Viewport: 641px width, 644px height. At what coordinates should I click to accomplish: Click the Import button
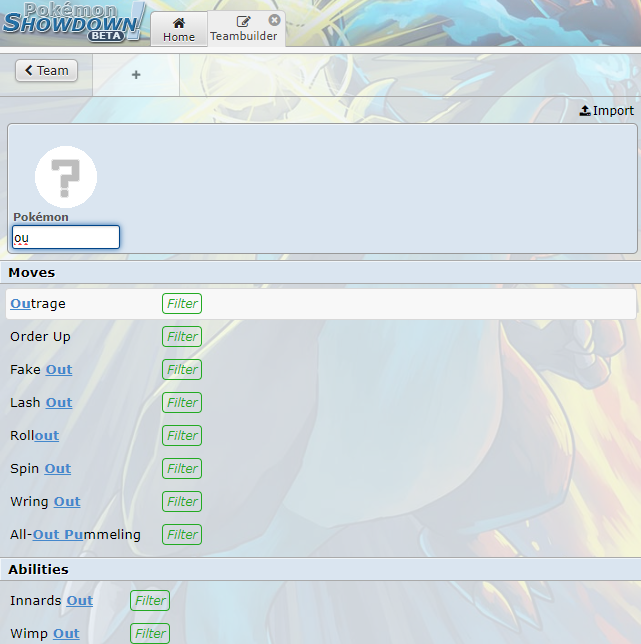607,110
